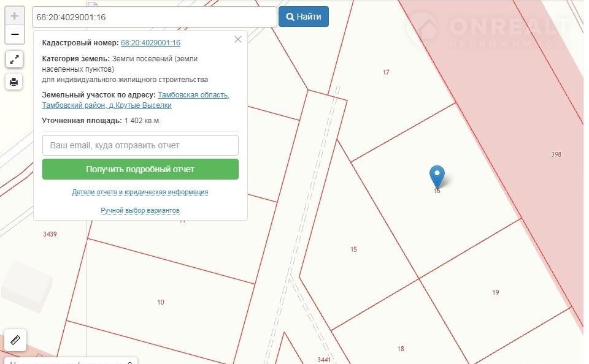Open Детали отчета и юридическая информация link
The width and height of the screenshot is (589, 364).
tap(140, 192)
